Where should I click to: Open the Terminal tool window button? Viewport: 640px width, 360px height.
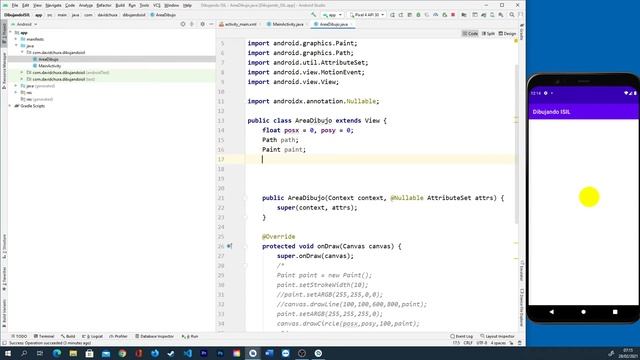click(x=44, y=336)
